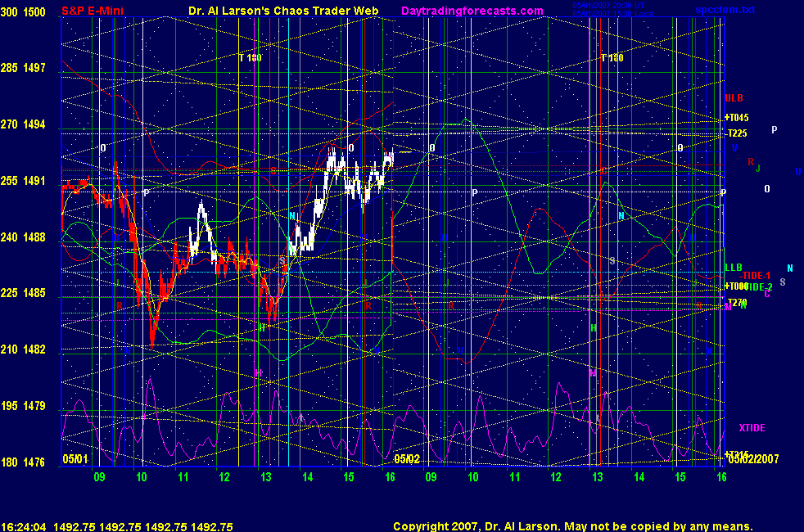
Task: Click the blue "U" letter in right margin
Action: click(797, 172)
